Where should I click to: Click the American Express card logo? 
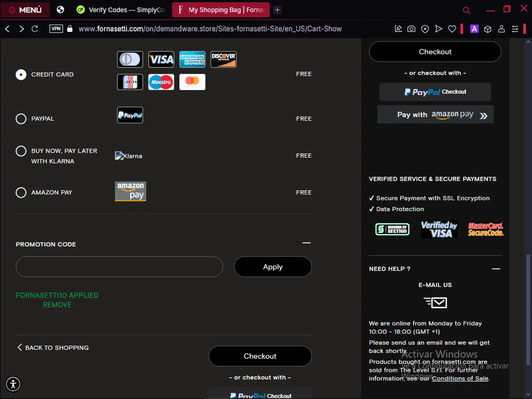192,59
